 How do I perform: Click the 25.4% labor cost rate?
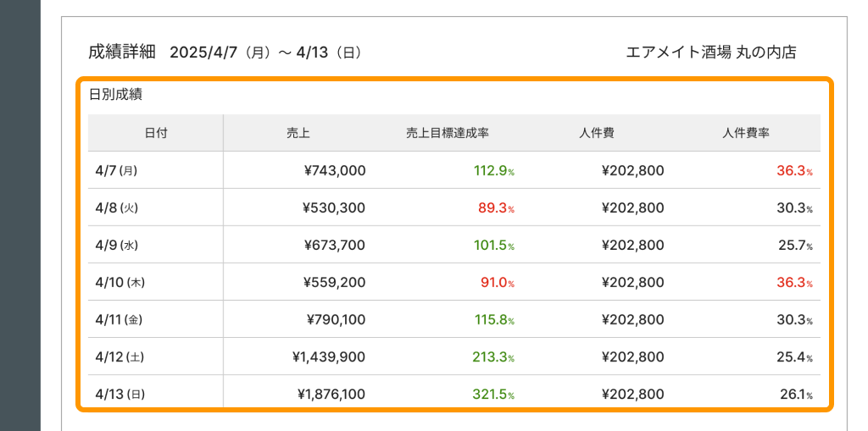tap(795, 356)
